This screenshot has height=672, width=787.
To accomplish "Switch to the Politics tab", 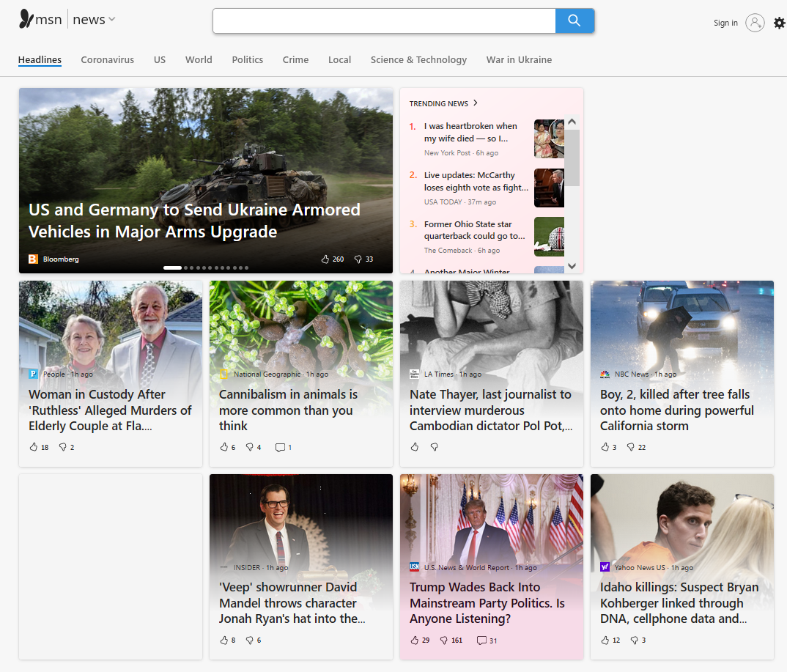I will [247, 60].
